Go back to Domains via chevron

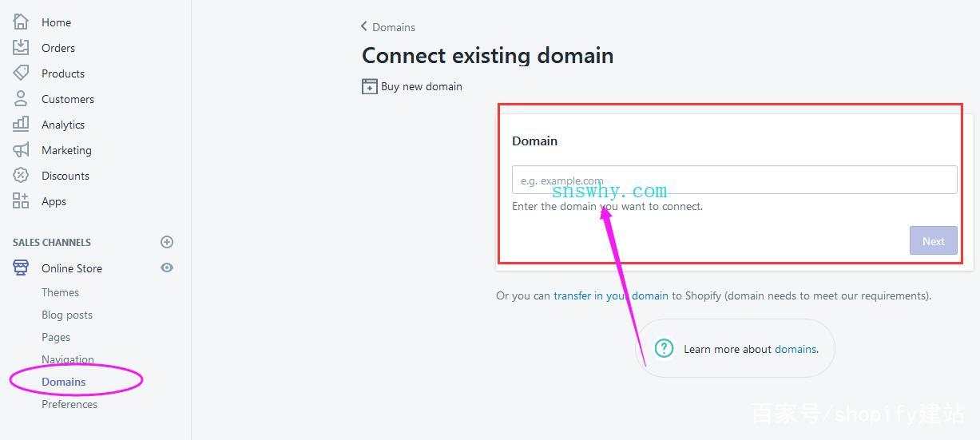coord(364,26)
